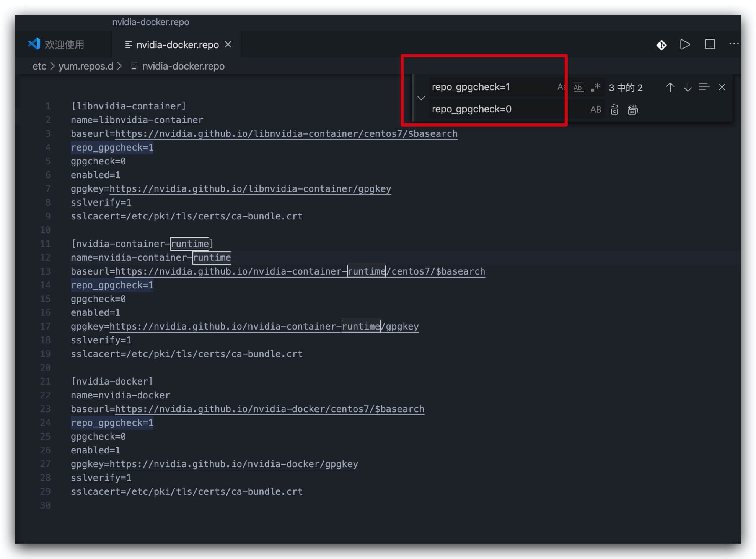Toggle Find in Selection icon
This screenshot has width=756, height=559.
(704, 87)
